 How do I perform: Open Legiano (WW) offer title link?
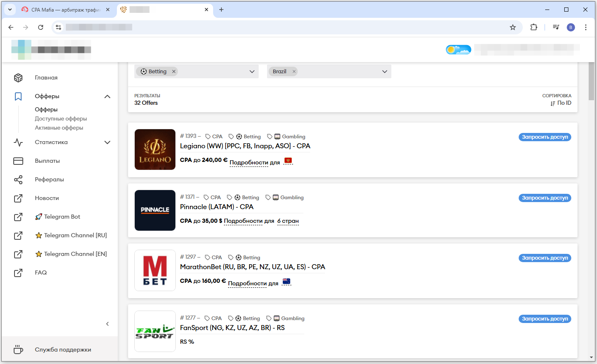coord(245,146)
